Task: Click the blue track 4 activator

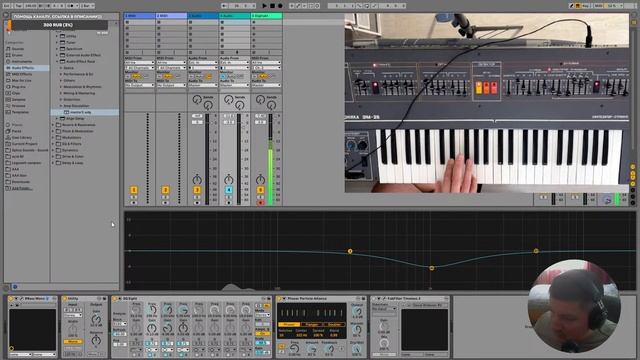Action: (x=229, y=190)
